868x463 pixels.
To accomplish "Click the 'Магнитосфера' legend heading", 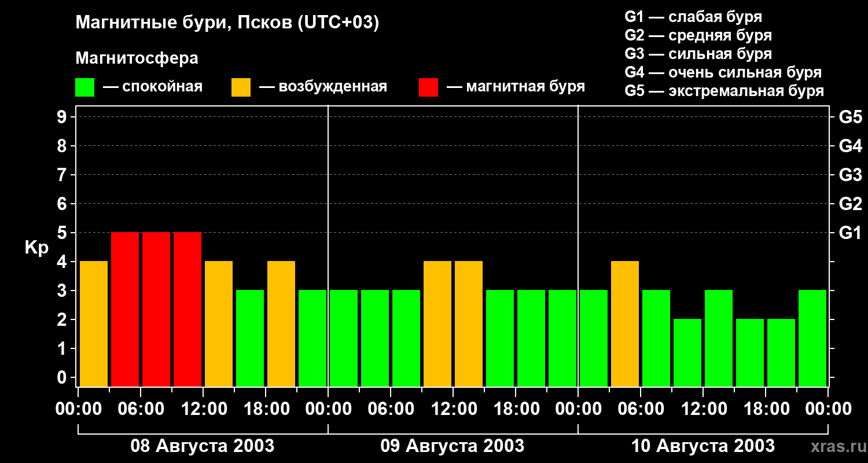I will coord(137,58).
